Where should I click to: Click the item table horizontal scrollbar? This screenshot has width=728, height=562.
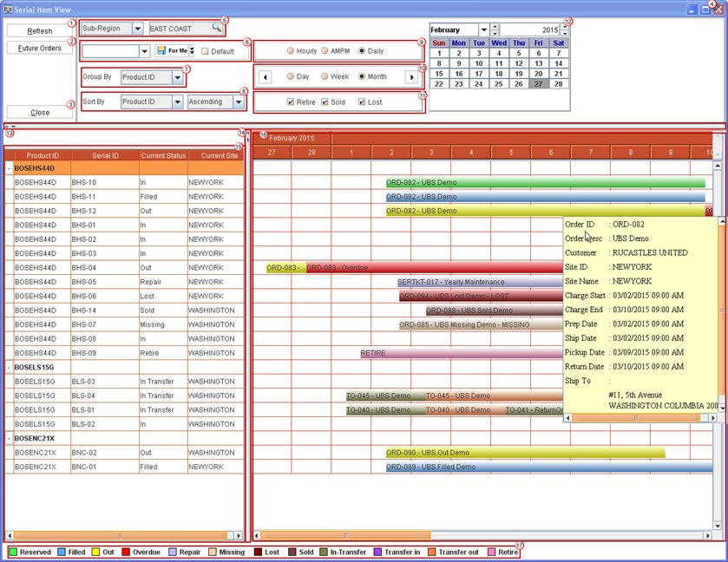[124, 535]
